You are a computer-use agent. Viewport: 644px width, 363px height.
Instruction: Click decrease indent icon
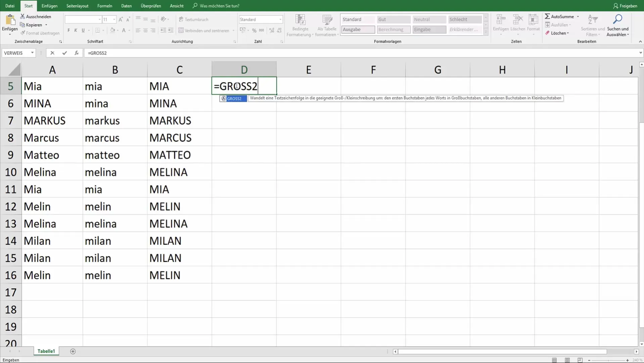pos(163,30)
